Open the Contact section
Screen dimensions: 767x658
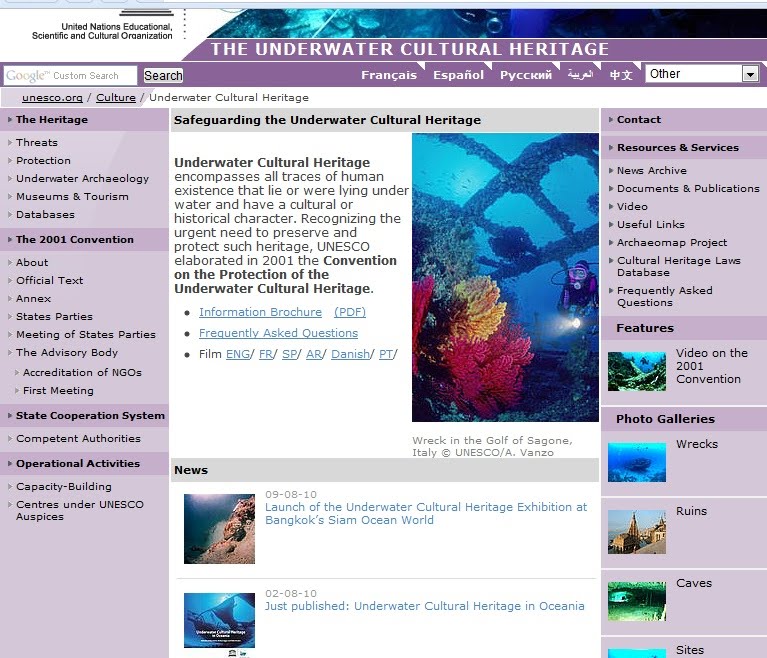[x=638, y=119]
